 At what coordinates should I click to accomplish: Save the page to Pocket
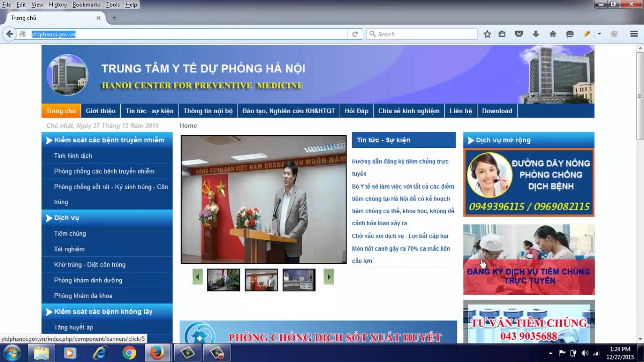(x=519, y=34)
